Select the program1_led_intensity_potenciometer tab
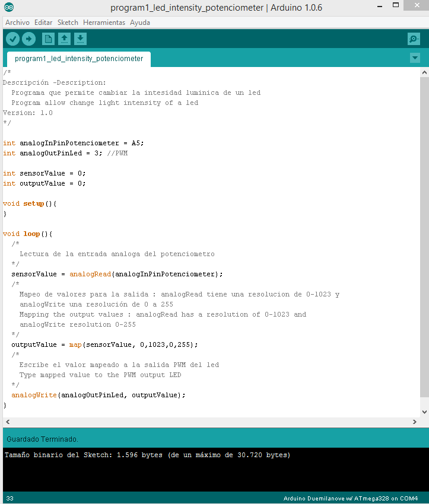 (79, 59)
